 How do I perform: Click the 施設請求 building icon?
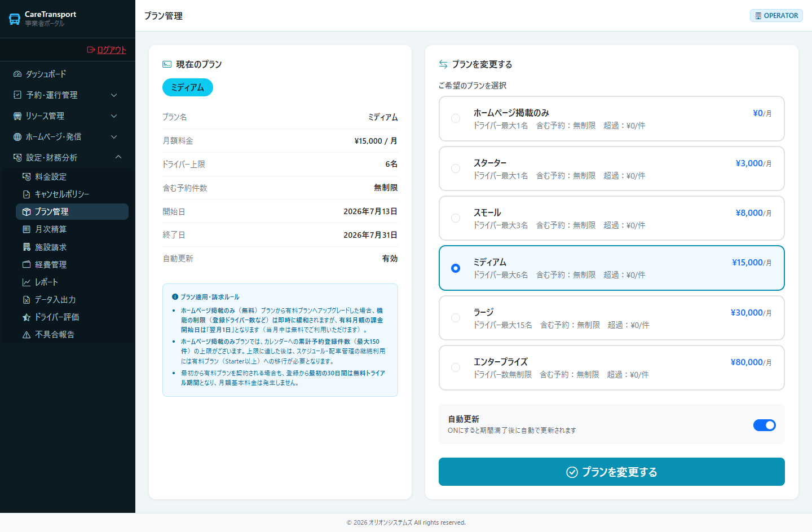[27, 247]
